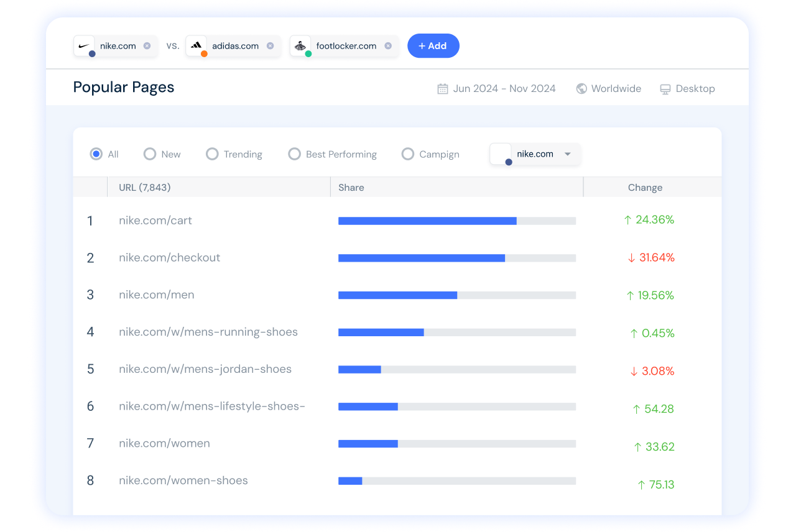Select the New filter radio button
The width and height of the screenshot is (796, 532).
[150, 154]
